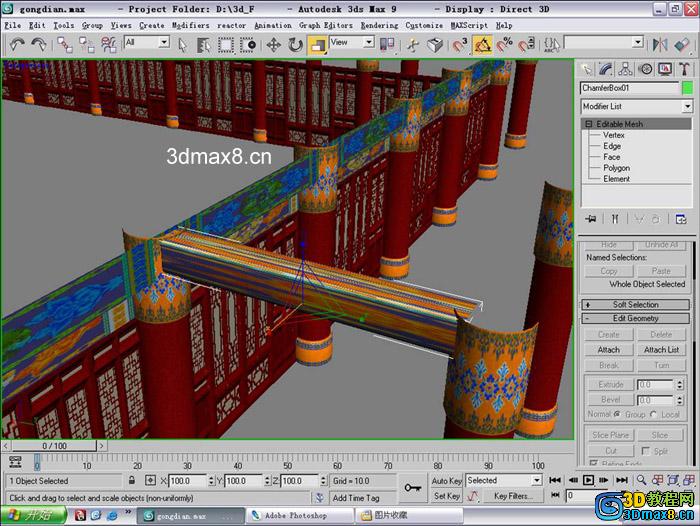Select the Unlink Selection tool
The width and height of the screenshot is (700, 526).
tap(87, 45)
